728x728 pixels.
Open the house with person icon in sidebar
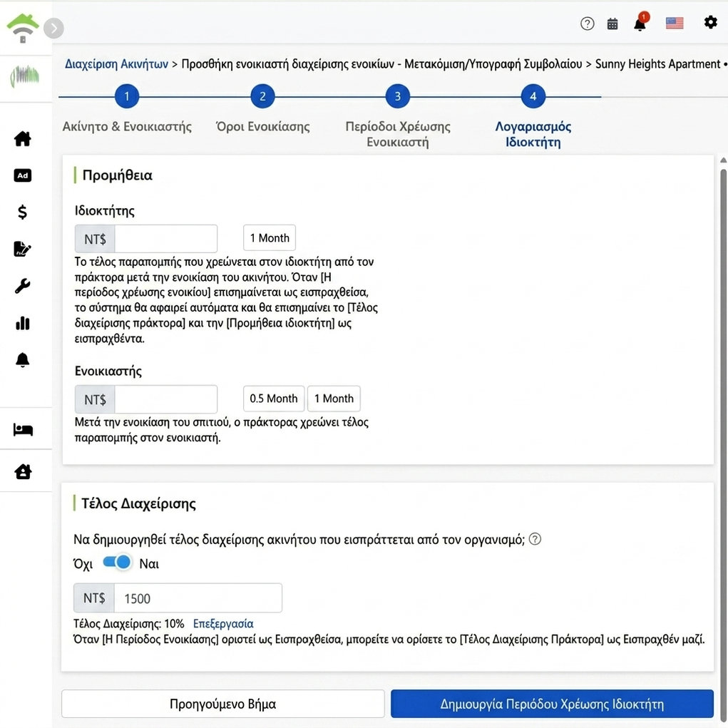pyautogui.click(x=23, y=472)
